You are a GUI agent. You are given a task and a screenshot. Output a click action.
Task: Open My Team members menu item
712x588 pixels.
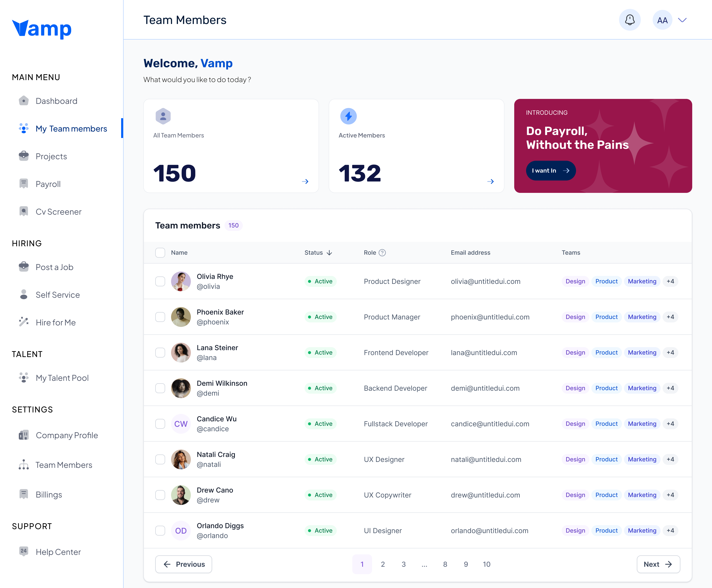coord(71,129)
